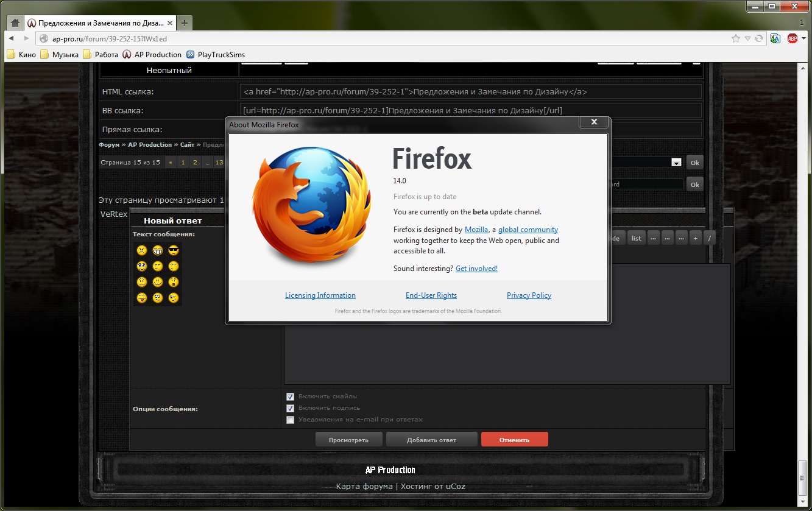Open the Работа bookmarks folder
Viewport: 812px width, 511px height.
[101, 54]
